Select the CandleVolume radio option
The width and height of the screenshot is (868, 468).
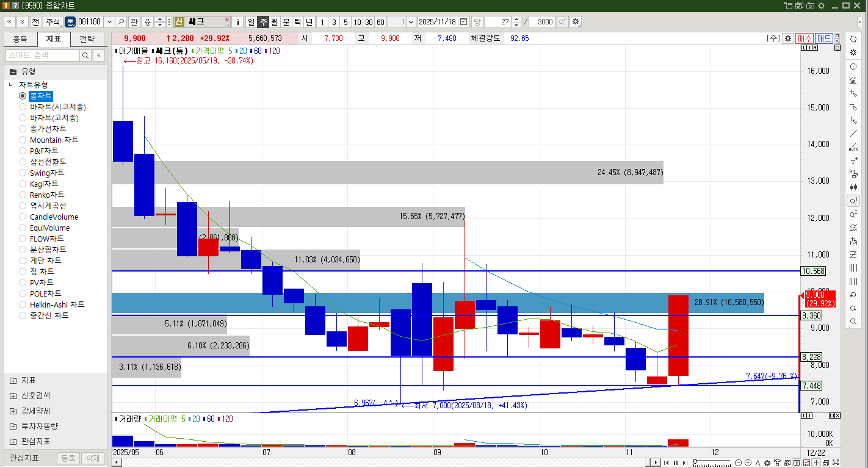(23, 217)
